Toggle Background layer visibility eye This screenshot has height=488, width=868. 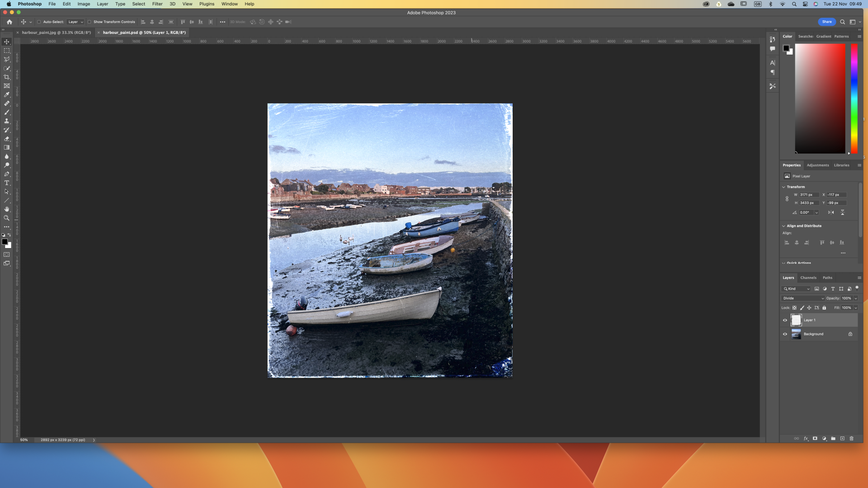click(x=785, y=334)
